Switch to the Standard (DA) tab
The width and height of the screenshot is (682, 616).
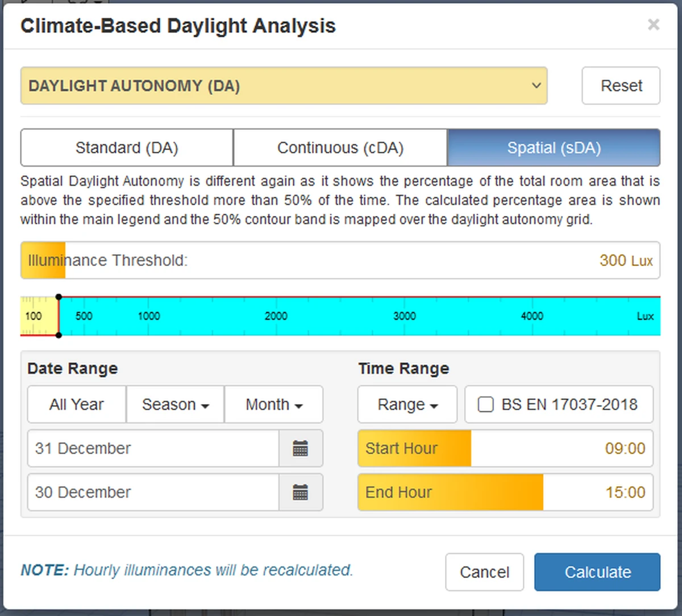(126, 148)
